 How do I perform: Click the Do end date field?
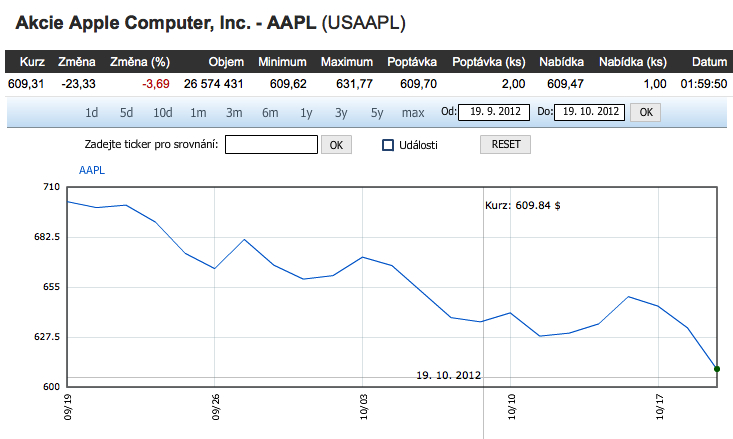point(590,112)
